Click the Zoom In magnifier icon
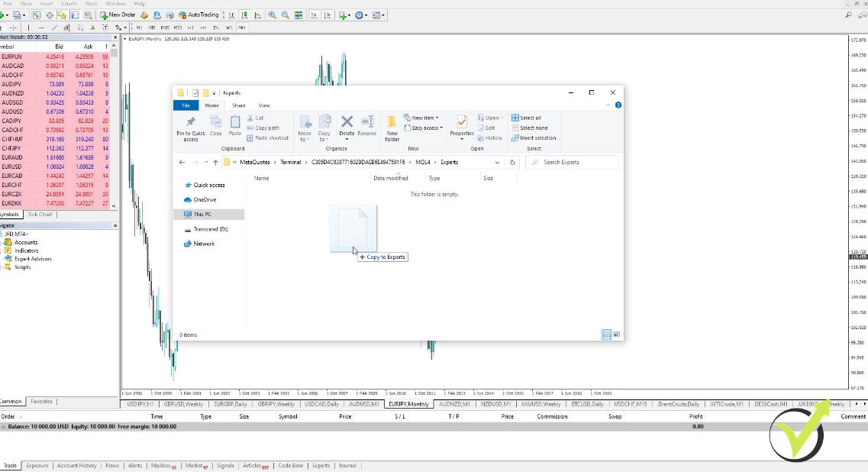Screen dimensions: 868x472 pyautogui.click(x=273, y=15)
